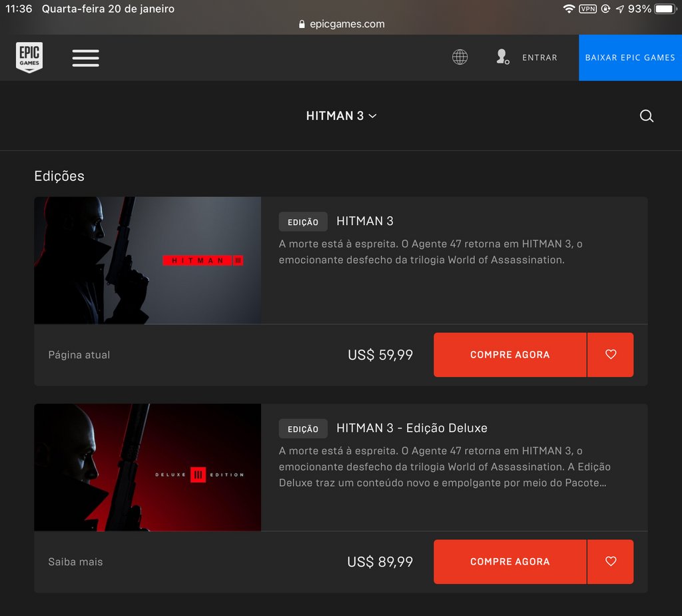Click the epicgames.com address bar
682x616 pixels.
[x=342, y=24]
